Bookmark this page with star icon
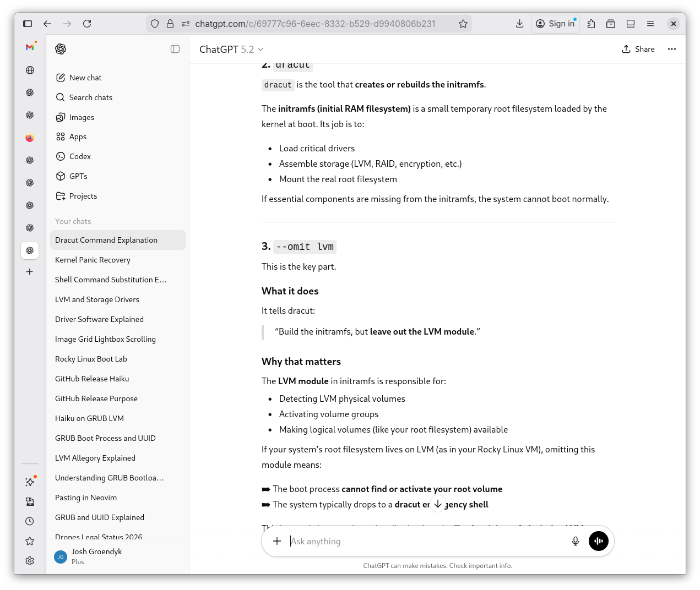700x590 pixels. [463, 24]
